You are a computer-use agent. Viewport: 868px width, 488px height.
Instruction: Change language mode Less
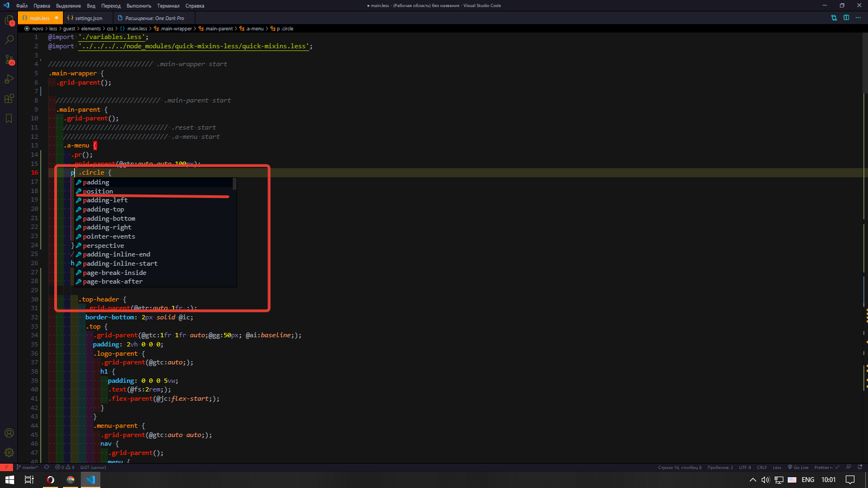(777, 467)
